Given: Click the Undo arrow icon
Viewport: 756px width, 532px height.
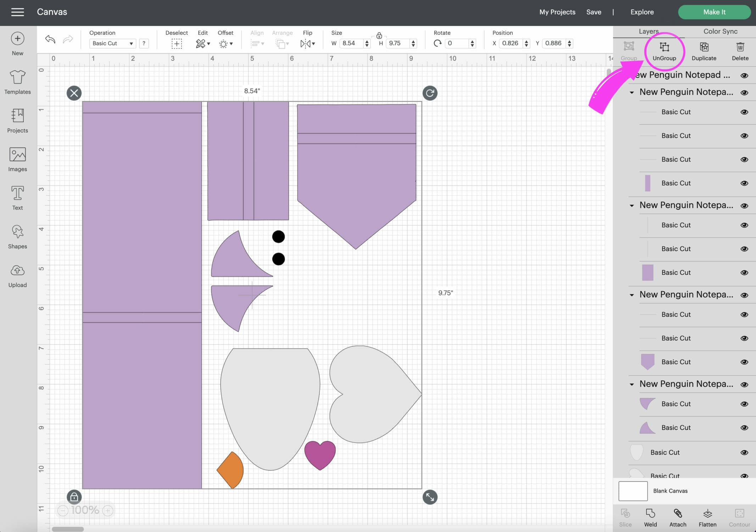Looking at the screenshot, I should coord(50,39).
